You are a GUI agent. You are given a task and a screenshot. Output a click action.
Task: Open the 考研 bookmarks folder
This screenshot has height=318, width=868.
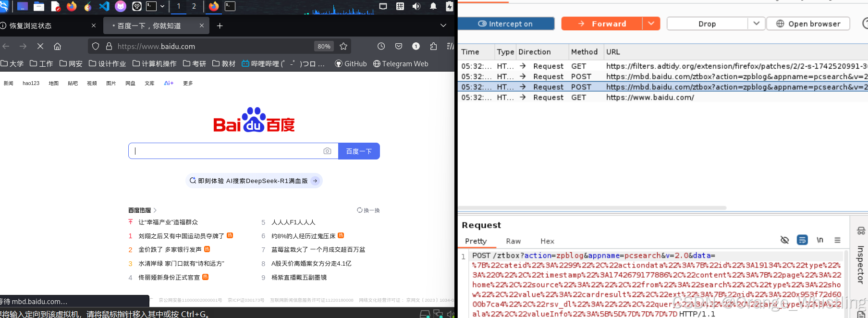pos(195,63)
